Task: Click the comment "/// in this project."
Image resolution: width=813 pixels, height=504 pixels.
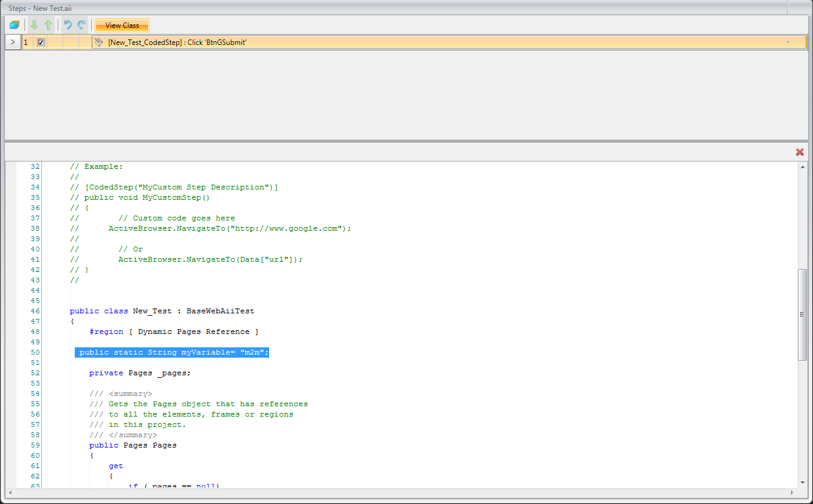Action: point(138,424)
